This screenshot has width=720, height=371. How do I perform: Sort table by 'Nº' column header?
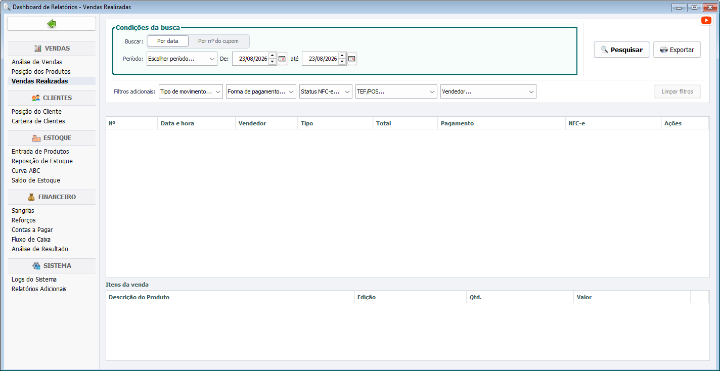click(131, 123)
